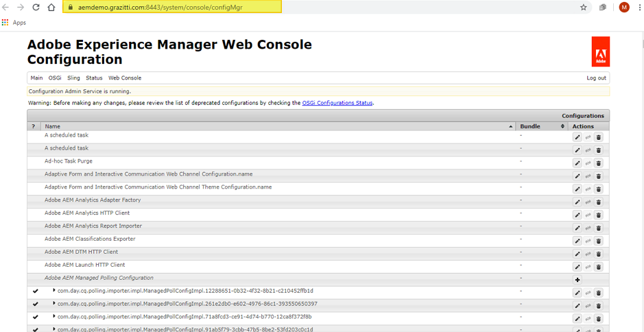The width and height of the screenshot is (644, 332).
Task: Bookmark this page with the star icon
Action: pyautogui.click(x=584, y=8)
